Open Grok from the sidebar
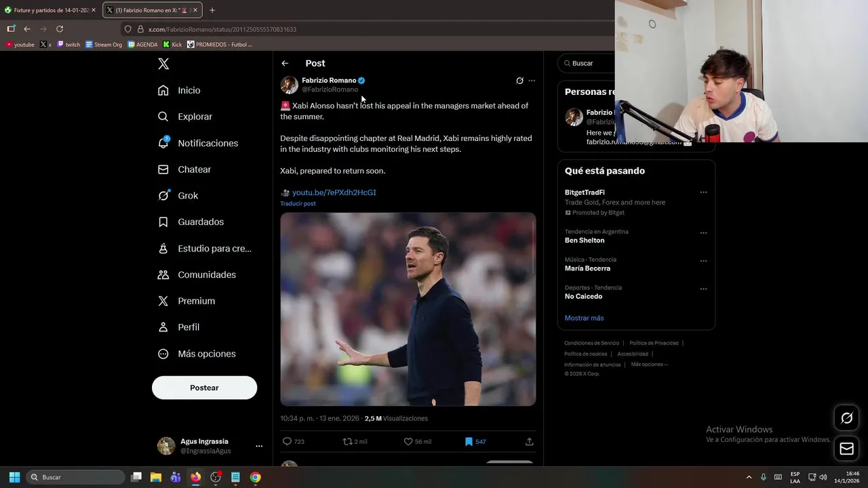868x488 pixels. tap(178, 195)
